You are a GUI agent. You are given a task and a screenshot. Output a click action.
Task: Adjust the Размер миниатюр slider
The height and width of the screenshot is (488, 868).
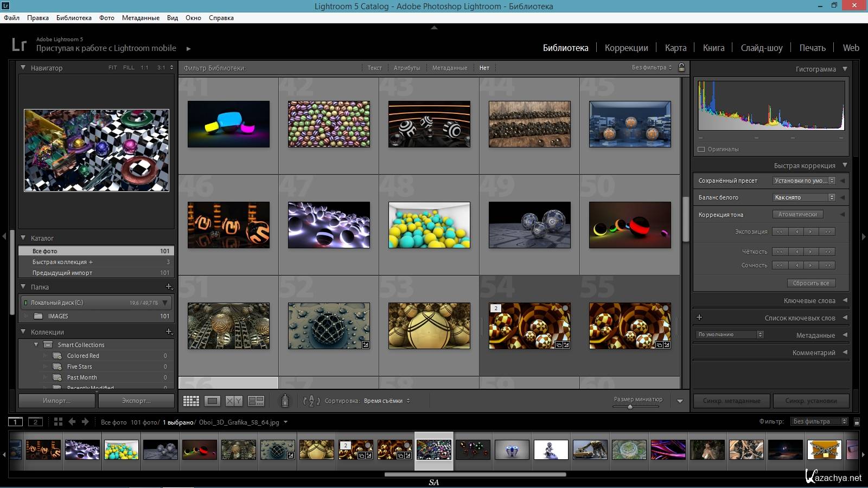pos(630,406)
